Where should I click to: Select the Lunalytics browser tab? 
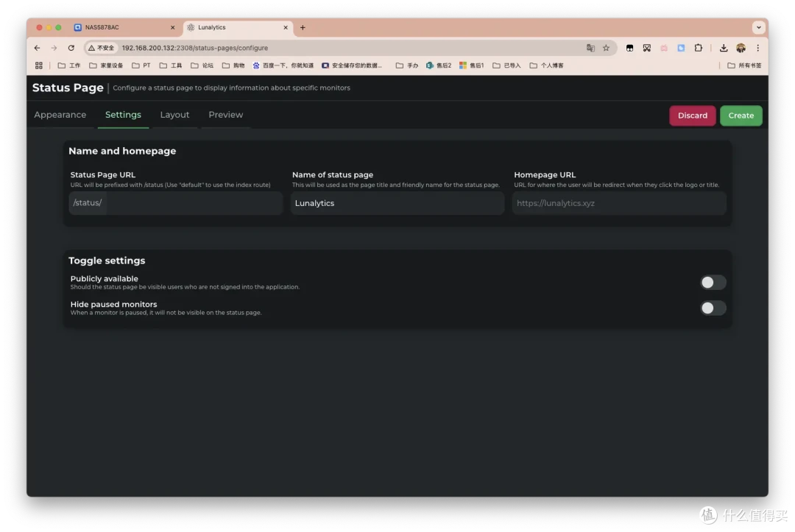tap(237, 27)
